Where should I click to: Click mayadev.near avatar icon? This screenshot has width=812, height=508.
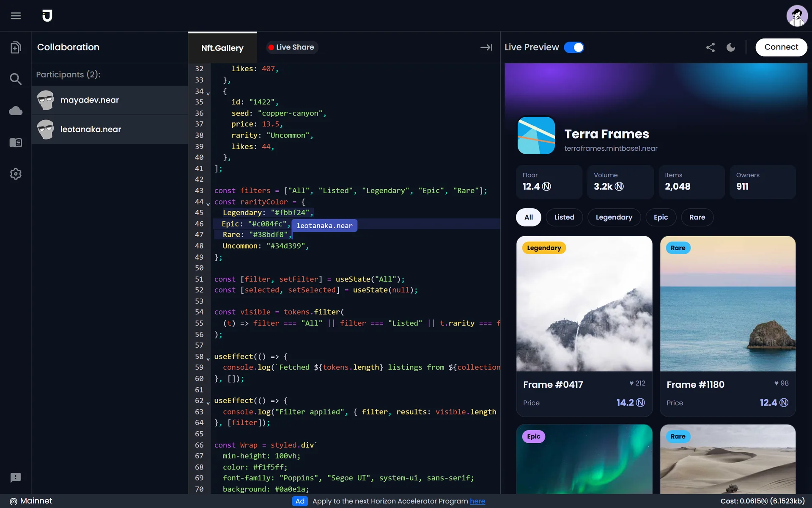click(x=45, y=100)
